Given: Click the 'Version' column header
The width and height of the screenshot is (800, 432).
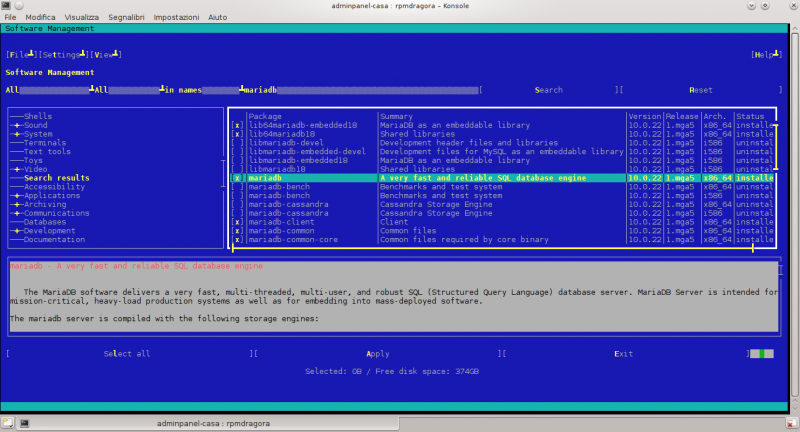Looking at the screenshot, I should pyautogui.click(x=644, y=116).
